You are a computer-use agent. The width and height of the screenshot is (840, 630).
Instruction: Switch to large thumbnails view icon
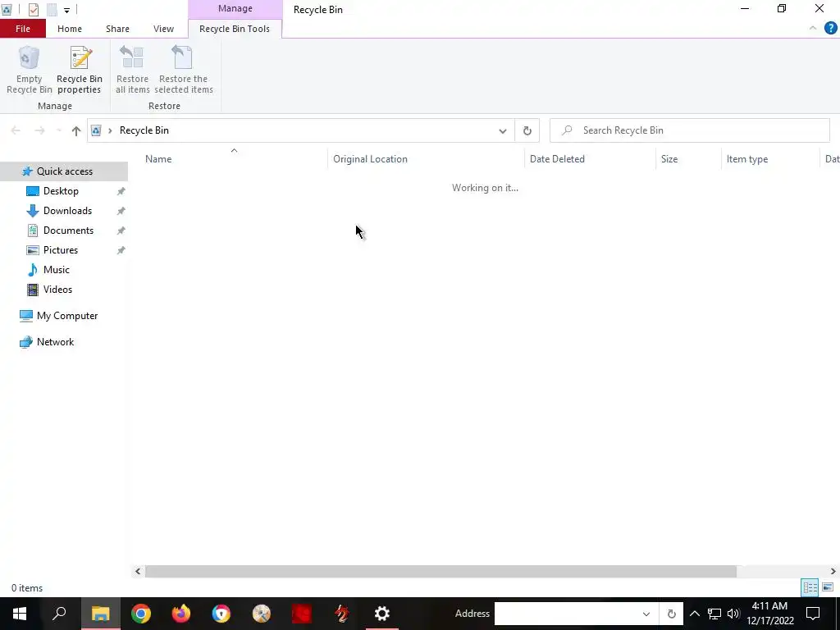click(828, 587)
